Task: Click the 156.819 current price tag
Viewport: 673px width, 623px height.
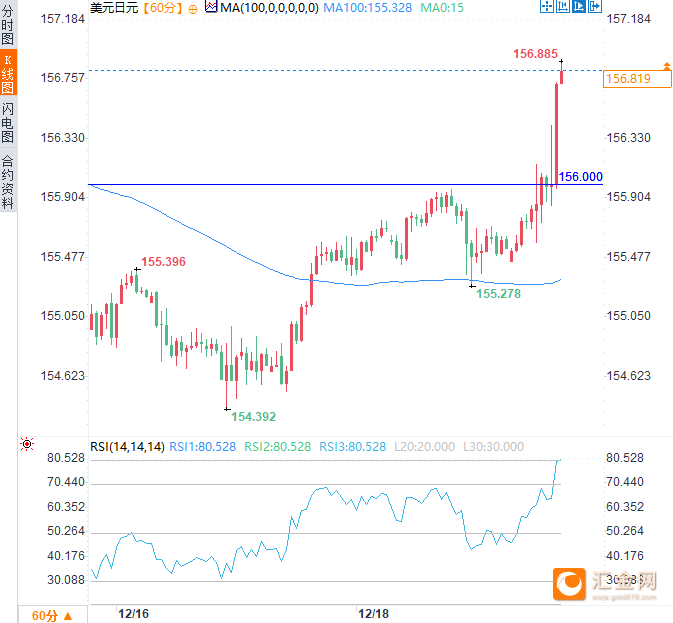Action: [x=628, y=79]
